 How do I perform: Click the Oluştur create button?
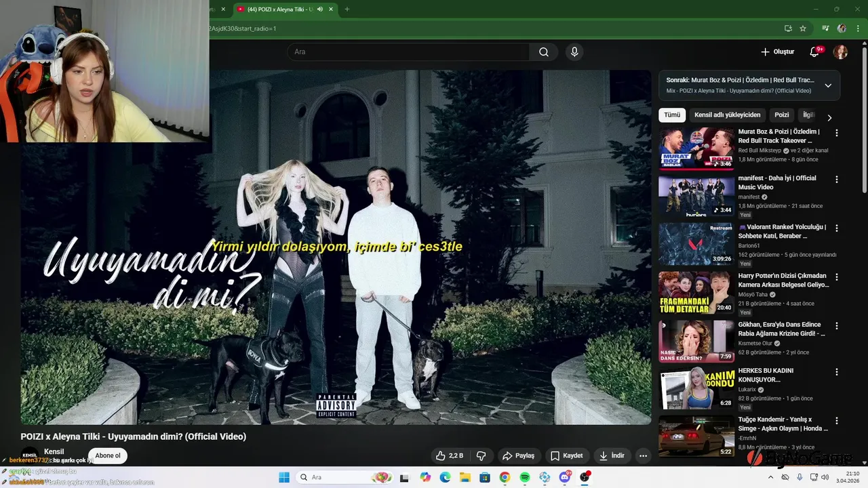(777, 52)
